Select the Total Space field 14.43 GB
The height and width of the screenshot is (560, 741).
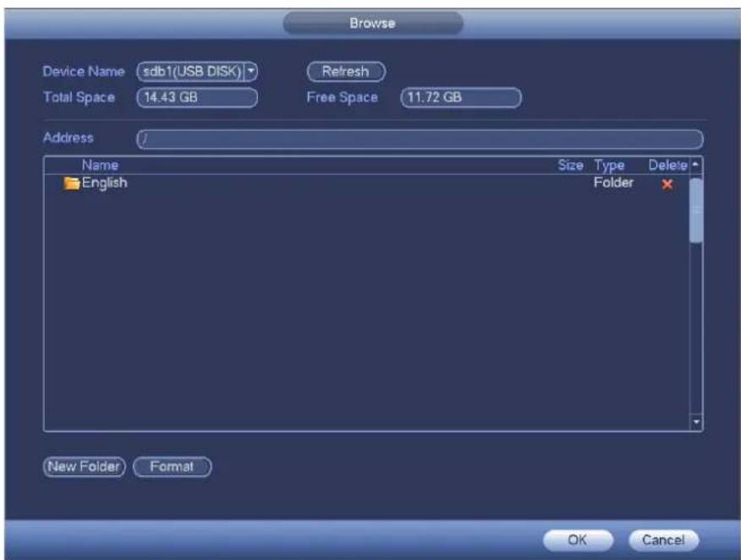197,98
